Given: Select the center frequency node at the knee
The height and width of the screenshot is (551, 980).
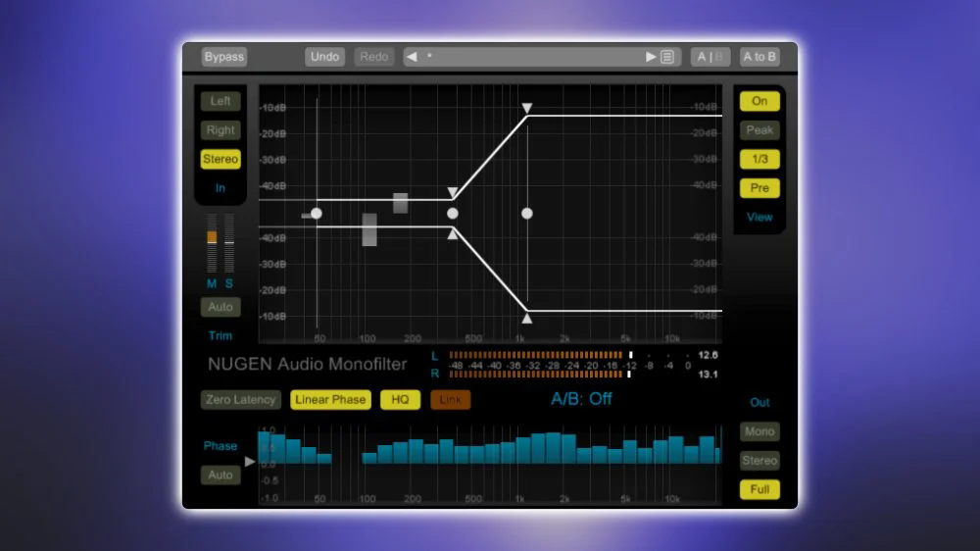Looking at the screenshot, I should (x=453, y=213).
